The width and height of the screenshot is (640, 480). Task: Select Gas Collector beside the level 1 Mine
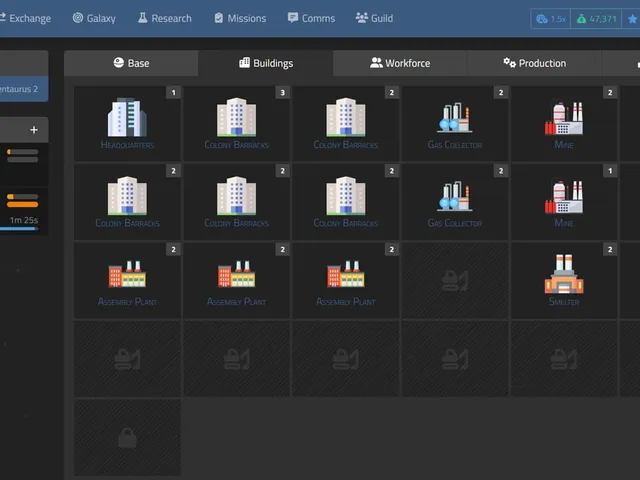point(455,202)
